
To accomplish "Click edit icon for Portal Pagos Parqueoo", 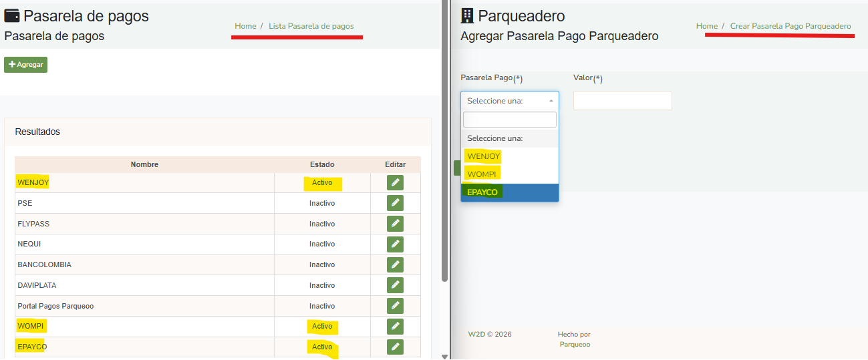I will [x=395, y=306].
